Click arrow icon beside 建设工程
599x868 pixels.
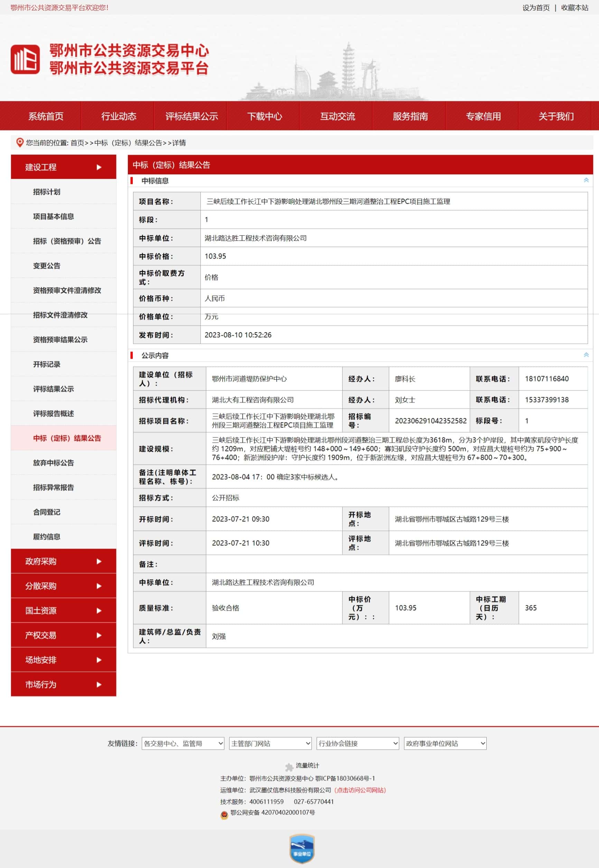pyautogui.click(x=99, y=167)
